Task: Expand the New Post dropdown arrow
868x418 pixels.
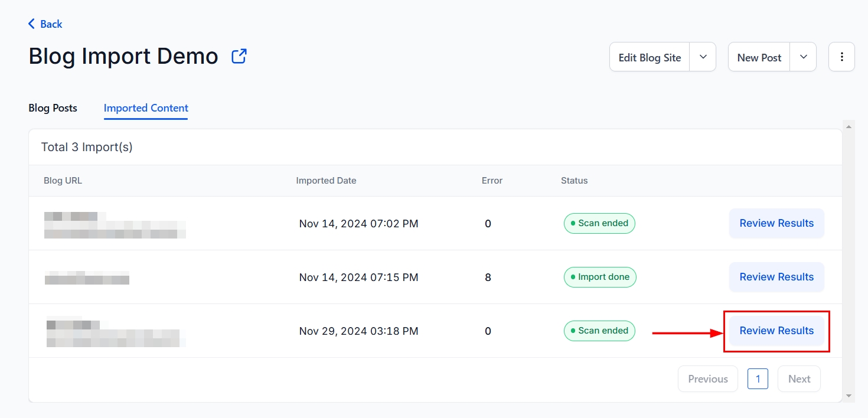Action: point(803,57)
